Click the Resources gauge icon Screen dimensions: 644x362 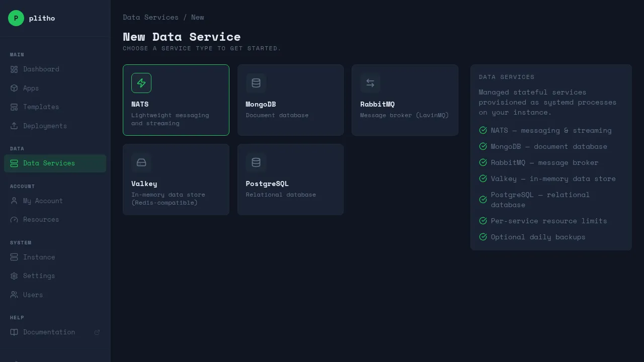click(x=14, y=220)
